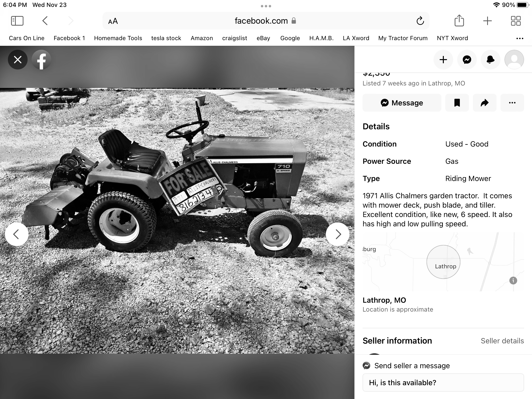
Task: Open the Cars On Line bookmark
Action: pos(27,38)
